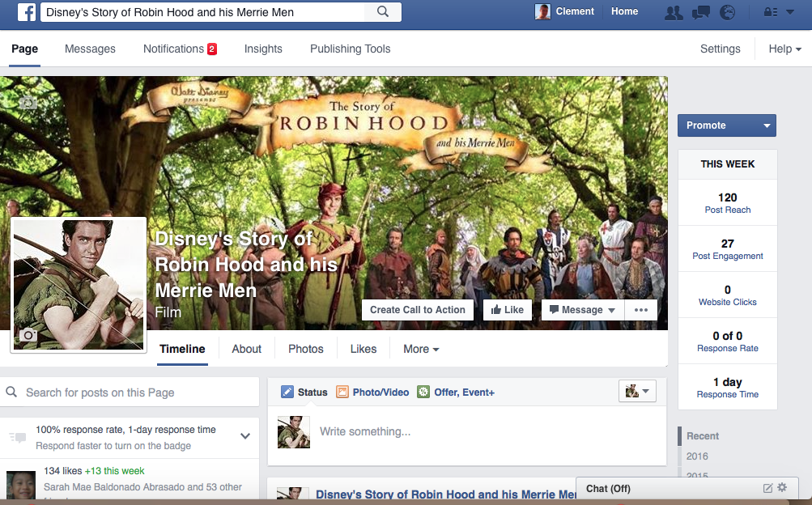Open the Notifications tab
This screenshot has height=505, width=812.
tap(173, 49)
